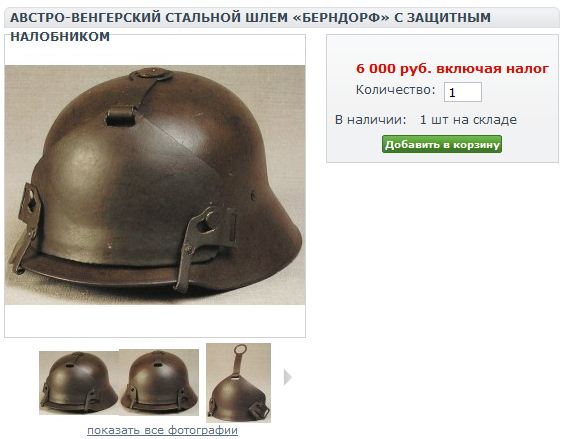565x439 pixels.
Task: Select the 'В наличии:' stock label
Action: click(370, 120)
